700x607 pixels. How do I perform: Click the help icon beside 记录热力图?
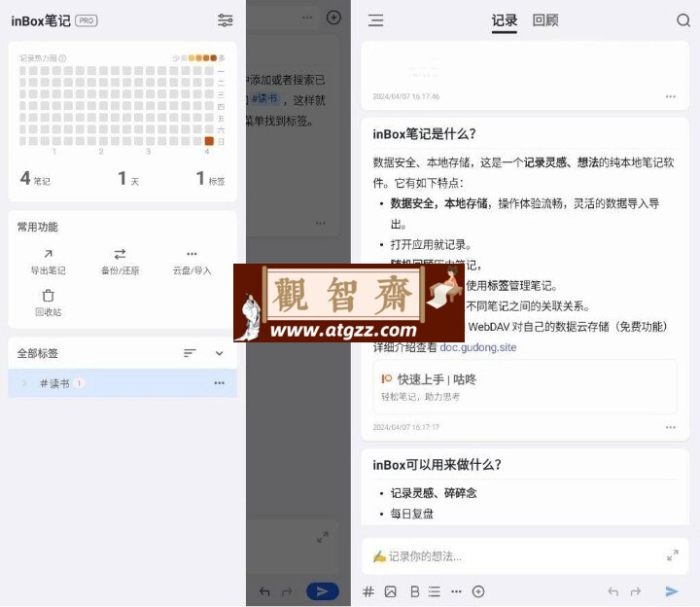point(62,58)
